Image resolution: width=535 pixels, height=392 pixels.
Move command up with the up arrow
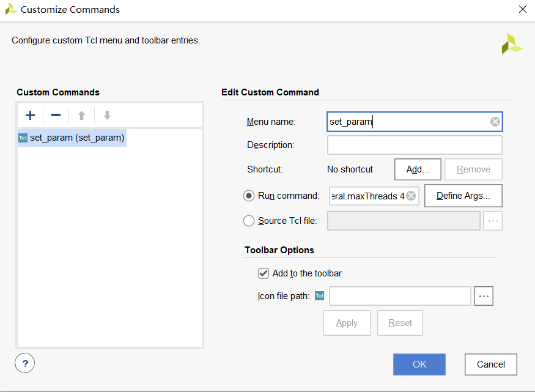(81, 115)
